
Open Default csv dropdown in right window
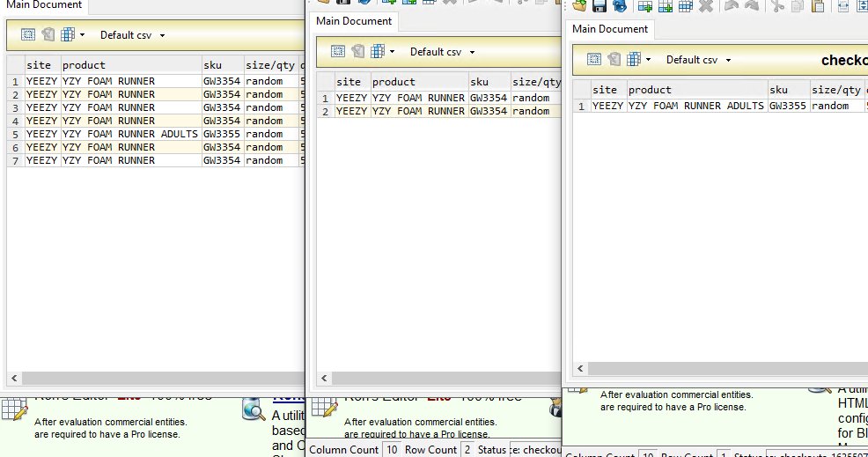pyautogui.click(x=729, y=60)
